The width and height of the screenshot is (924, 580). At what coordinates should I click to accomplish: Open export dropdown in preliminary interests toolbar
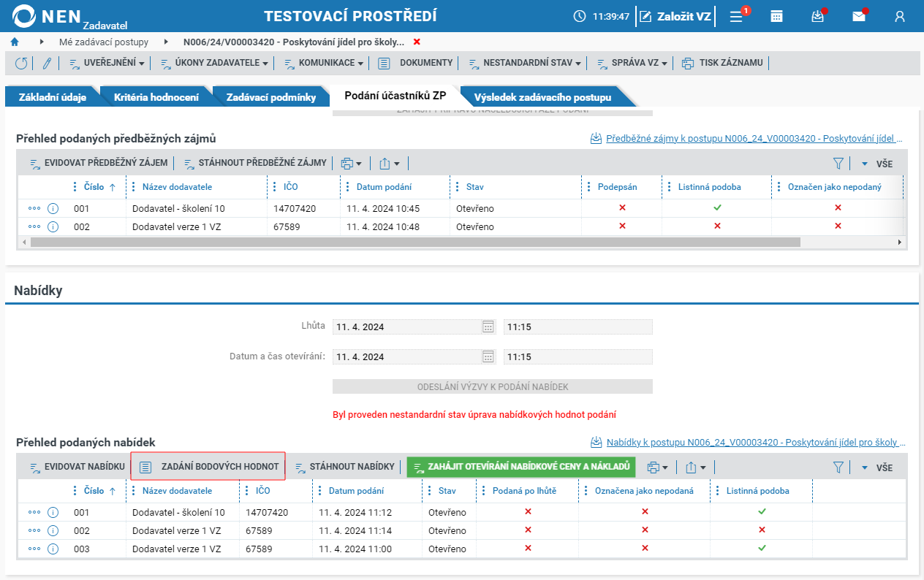pyautogui.click(x=390, y=164)
